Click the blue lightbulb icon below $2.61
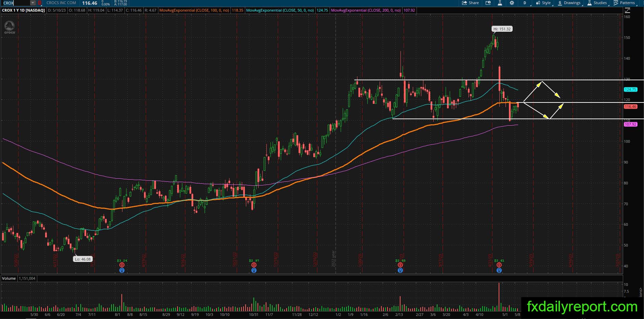Viewport: 644px width, 319px height. 499,270
